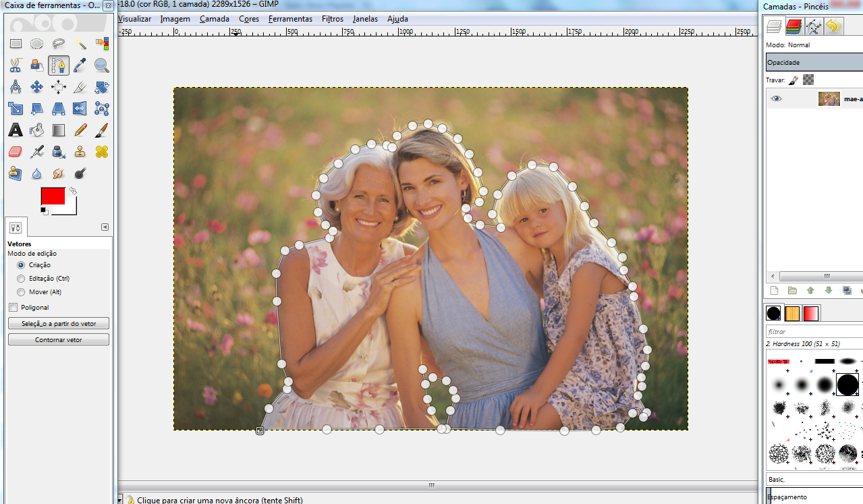Choose the Eraser tool

tap(15, 151)
